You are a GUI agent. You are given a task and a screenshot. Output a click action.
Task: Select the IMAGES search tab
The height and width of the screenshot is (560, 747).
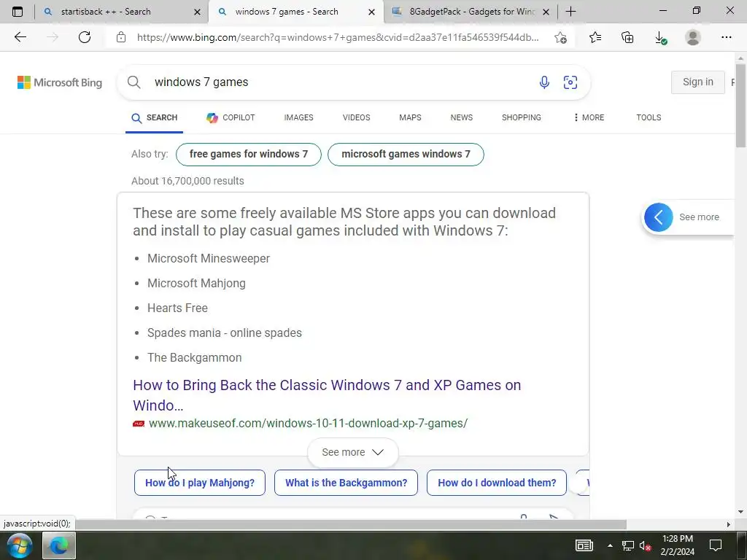coord(298,117)
